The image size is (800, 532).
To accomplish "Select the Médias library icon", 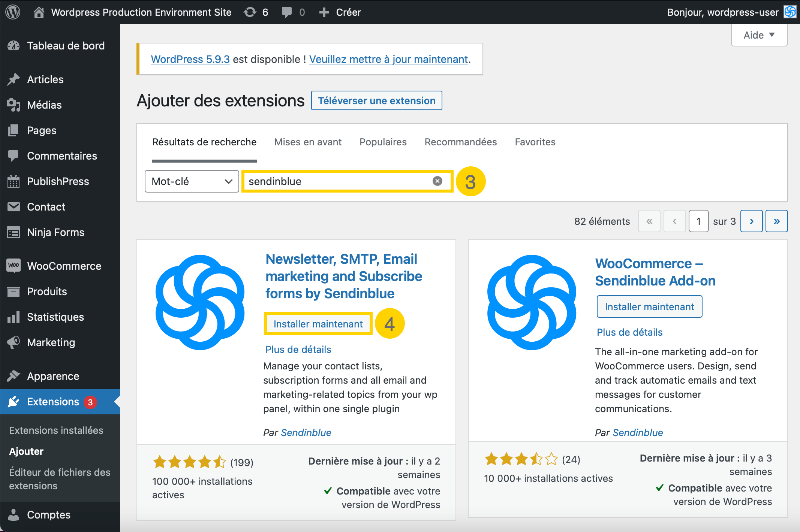I will (x=14, y=105).
